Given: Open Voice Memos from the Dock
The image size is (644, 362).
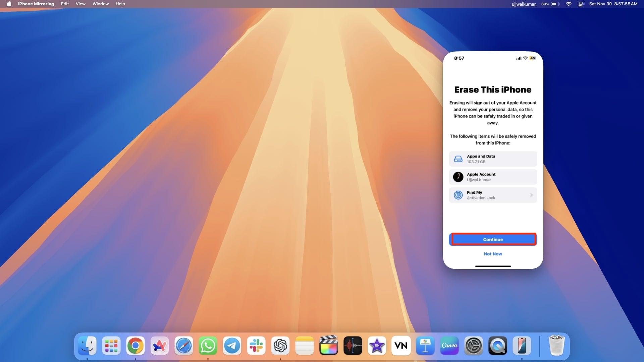Looking at the screenshot, I should 353,346.
